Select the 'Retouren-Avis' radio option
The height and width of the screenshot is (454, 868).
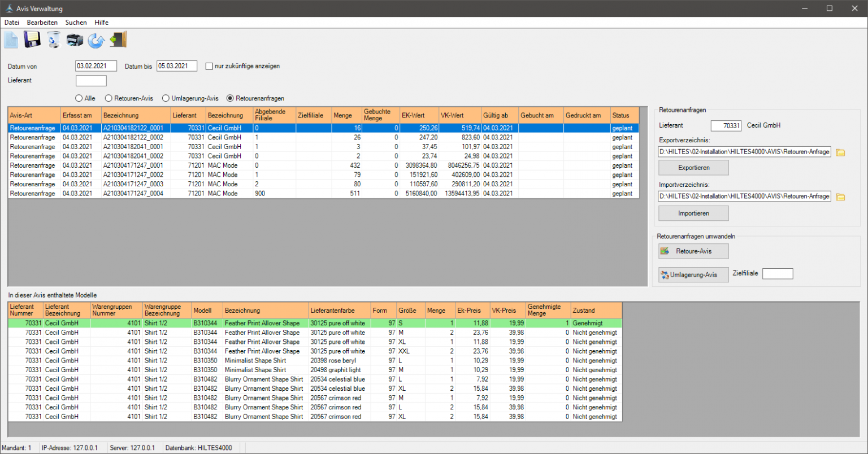coord(109,98)
